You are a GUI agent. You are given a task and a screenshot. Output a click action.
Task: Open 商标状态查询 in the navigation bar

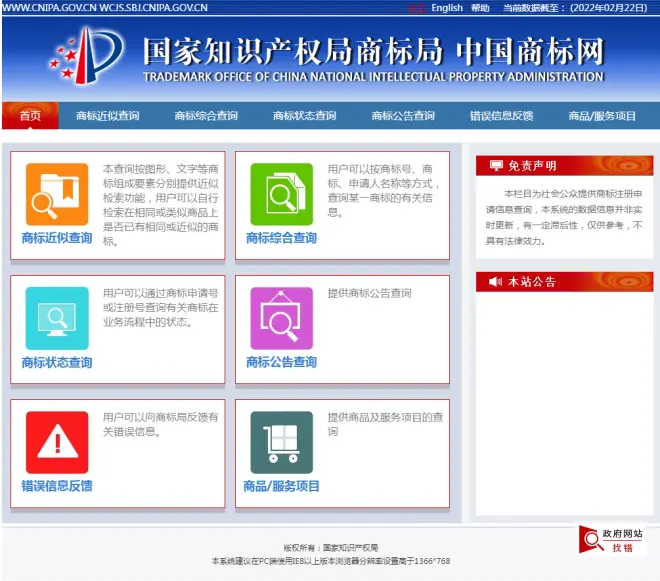(x=304, y=116)
